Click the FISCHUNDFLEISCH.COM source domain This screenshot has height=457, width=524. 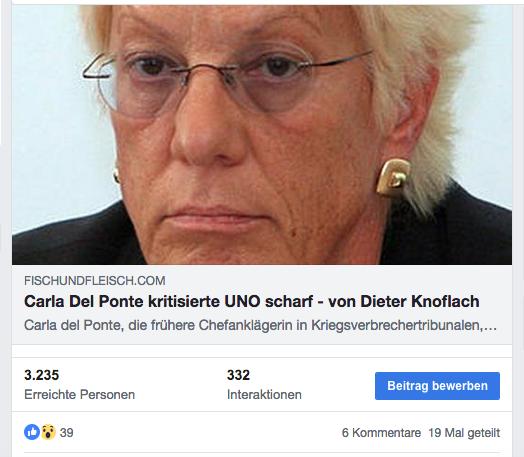point(95,281)
